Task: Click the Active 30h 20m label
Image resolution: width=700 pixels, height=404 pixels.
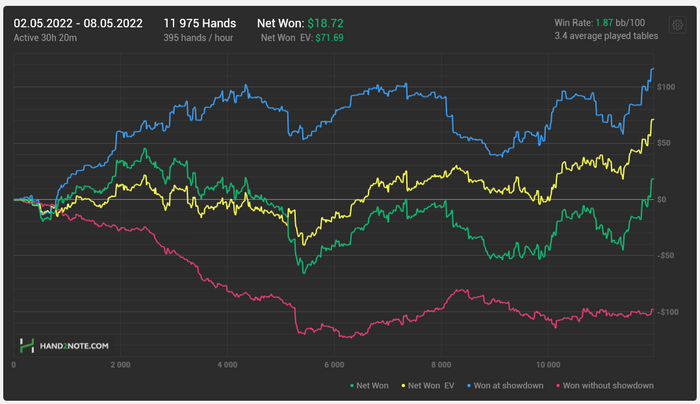Action: [45, 38]
